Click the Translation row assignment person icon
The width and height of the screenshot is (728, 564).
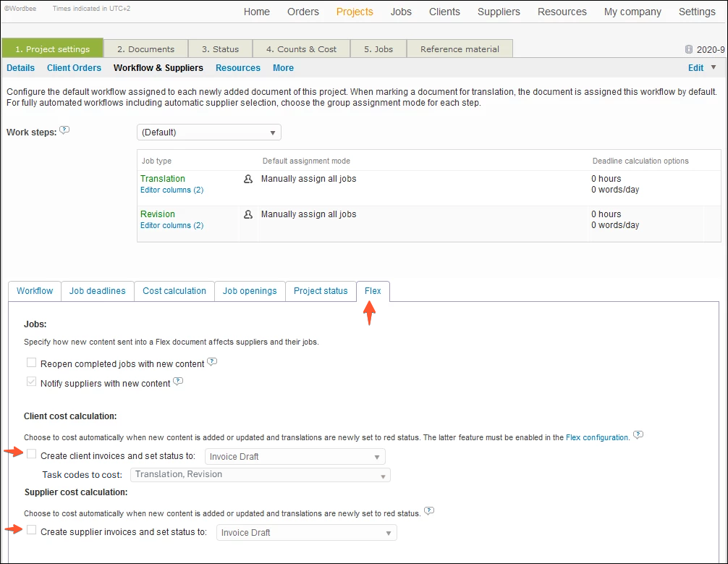[x=248, y=179]
